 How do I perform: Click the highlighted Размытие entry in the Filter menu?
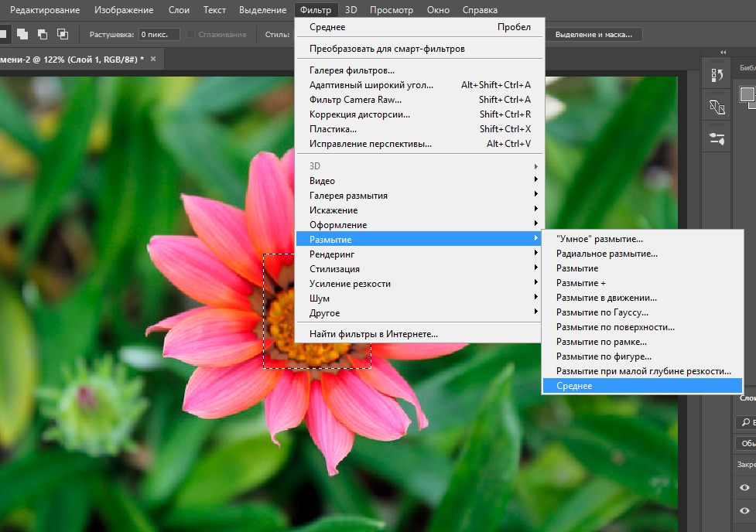(419, 240)
